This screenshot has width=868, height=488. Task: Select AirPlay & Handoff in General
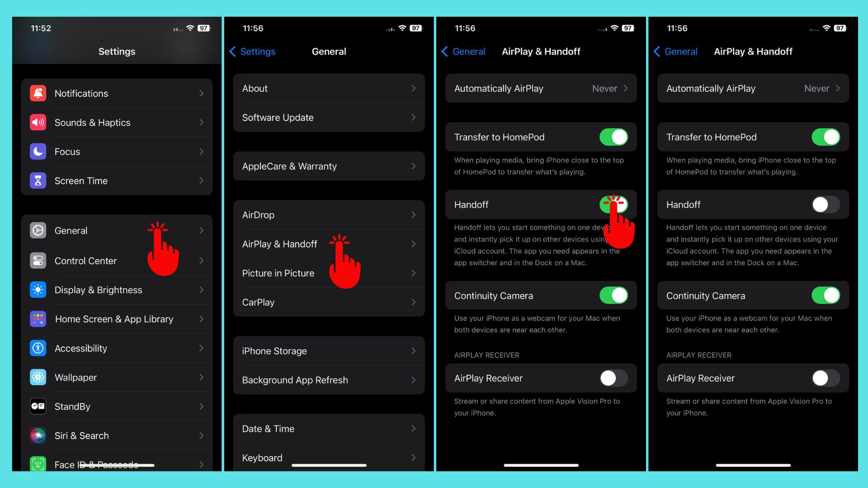pyautogui.click(x=328, y=244)
